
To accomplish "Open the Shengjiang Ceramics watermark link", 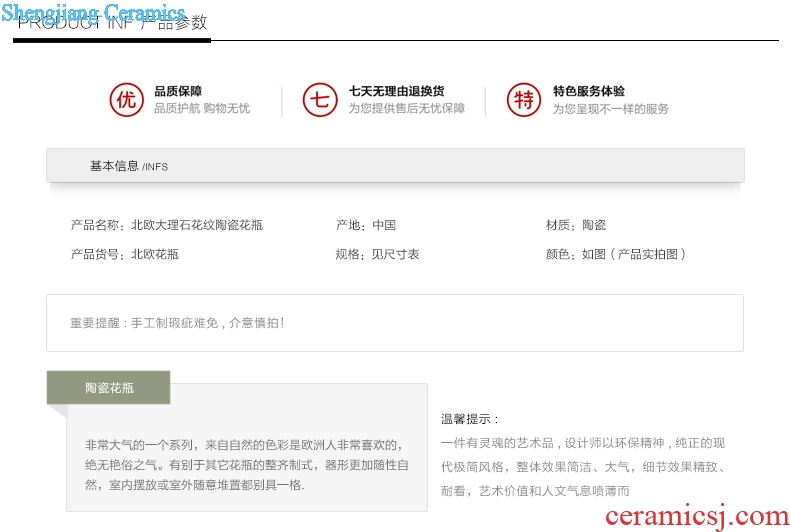I will tap(93, 13).
